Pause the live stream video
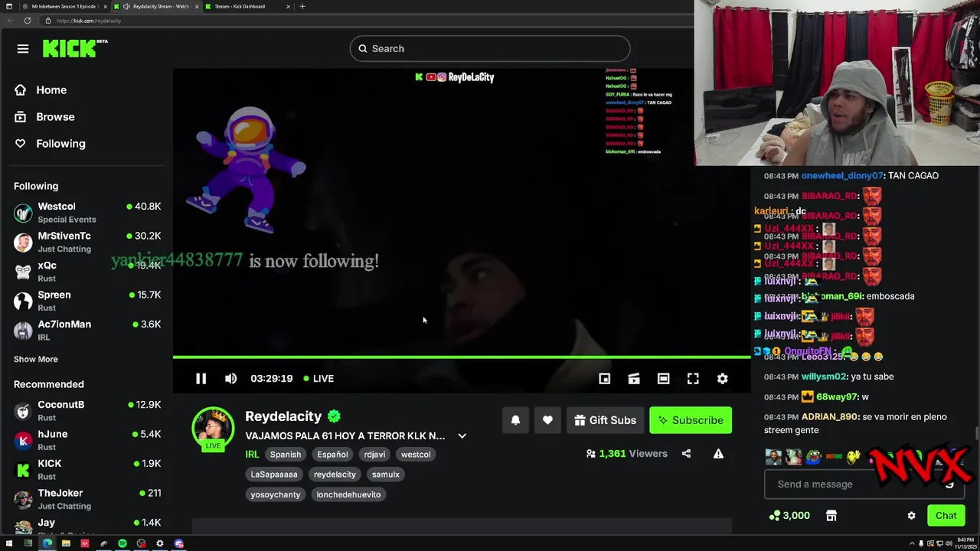980x551 pixels. (x=201, y=379)
